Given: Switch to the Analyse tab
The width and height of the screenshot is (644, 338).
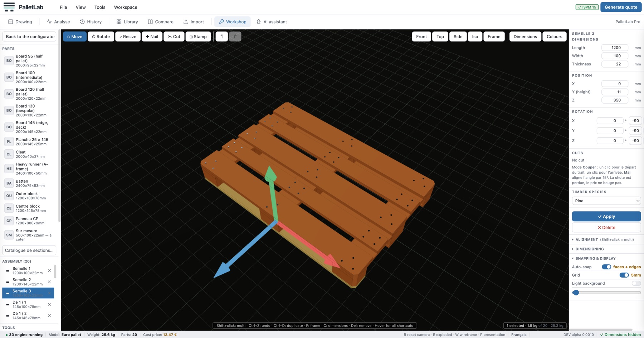Looking at the screenshot, I should click(58, 22).
